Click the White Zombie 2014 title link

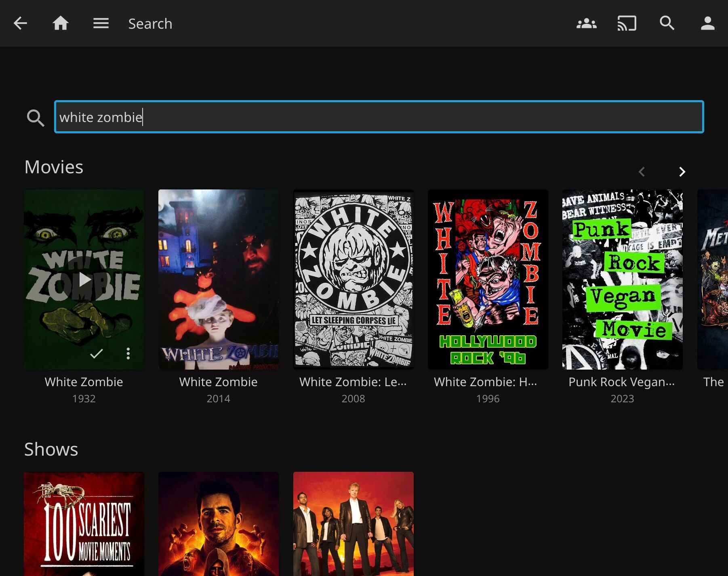pos(219,382)
